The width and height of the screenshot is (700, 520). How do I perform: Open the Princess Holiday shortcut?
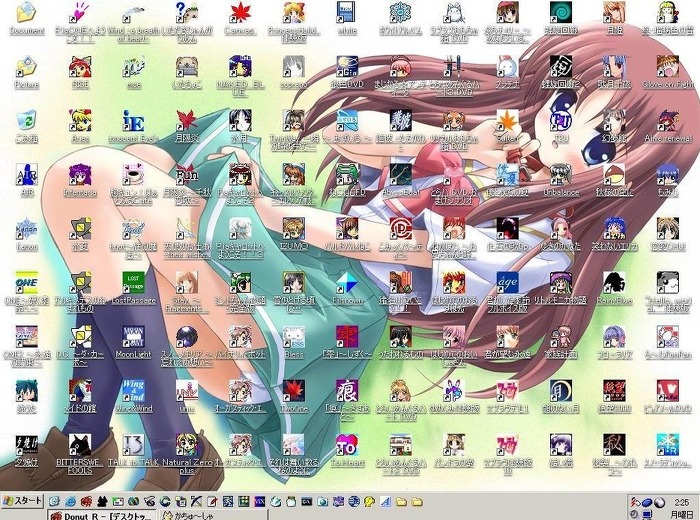pos(294,13)
